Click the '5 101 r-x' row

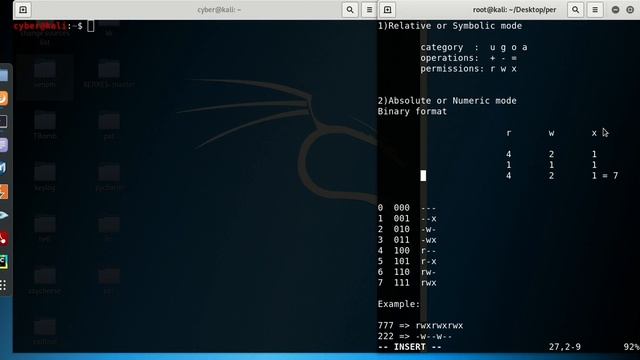(x=407, y=261)
